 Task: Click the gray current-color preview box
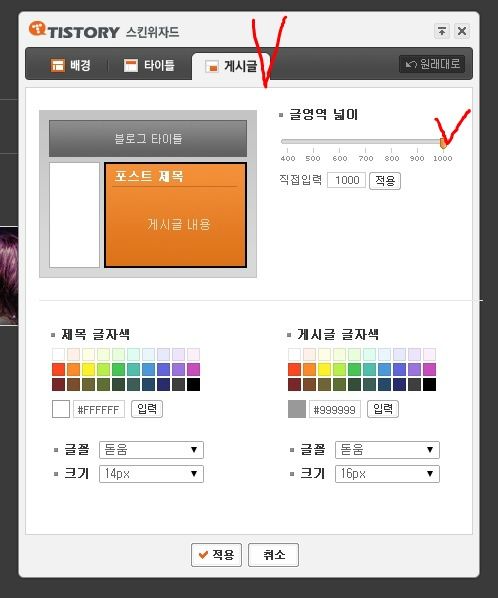[297, 409]
